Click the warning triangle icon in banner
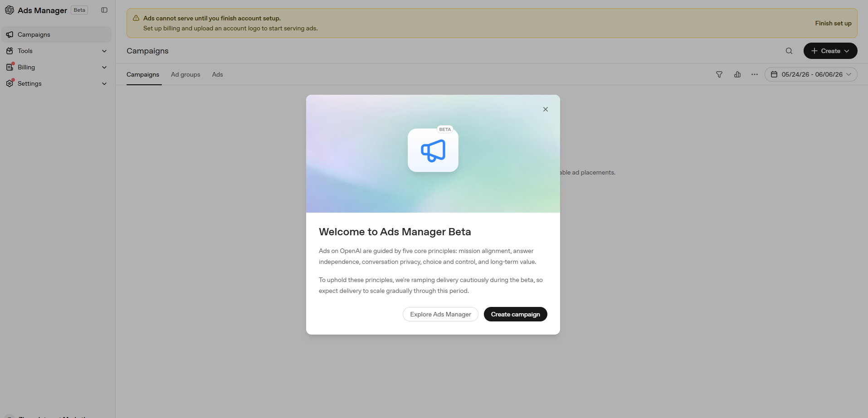This screenshot has height=418, width=868. [x=136, y=18]
